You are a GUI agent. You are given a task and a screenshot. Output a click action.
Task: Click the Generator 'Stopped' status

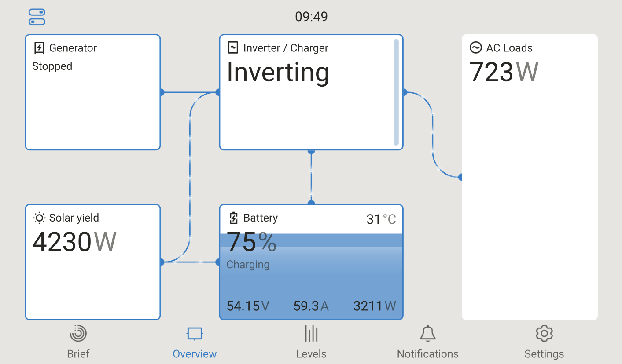[52, 66]
